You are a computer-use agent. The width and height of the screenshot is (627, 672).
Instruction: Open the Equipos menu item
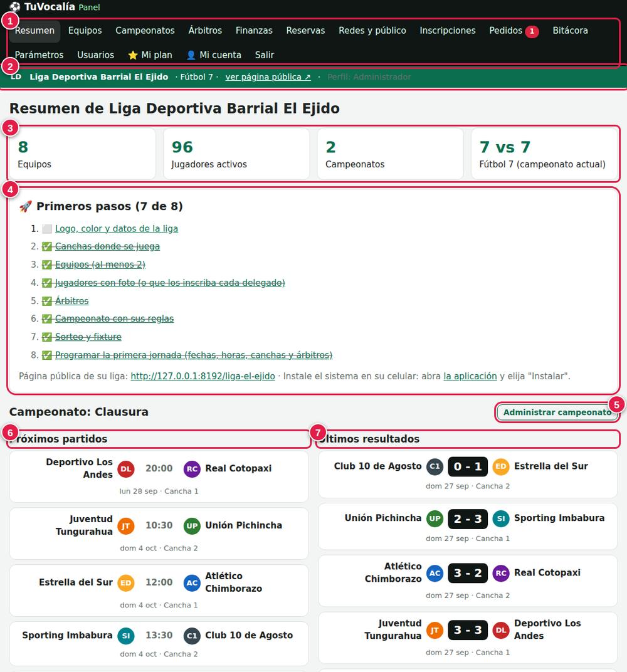click(85, 31)
